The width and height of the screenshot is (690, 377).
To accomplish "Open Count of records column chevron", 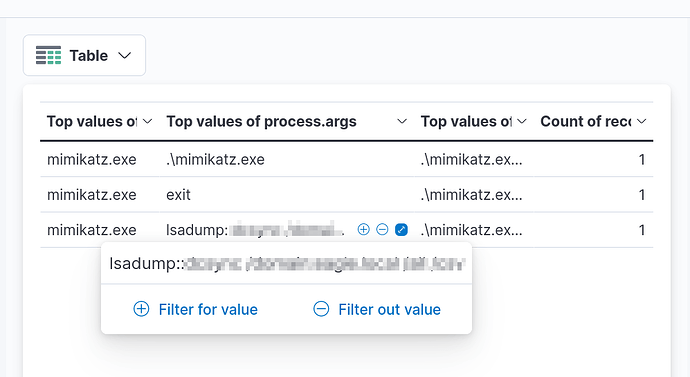I will 642,121.
